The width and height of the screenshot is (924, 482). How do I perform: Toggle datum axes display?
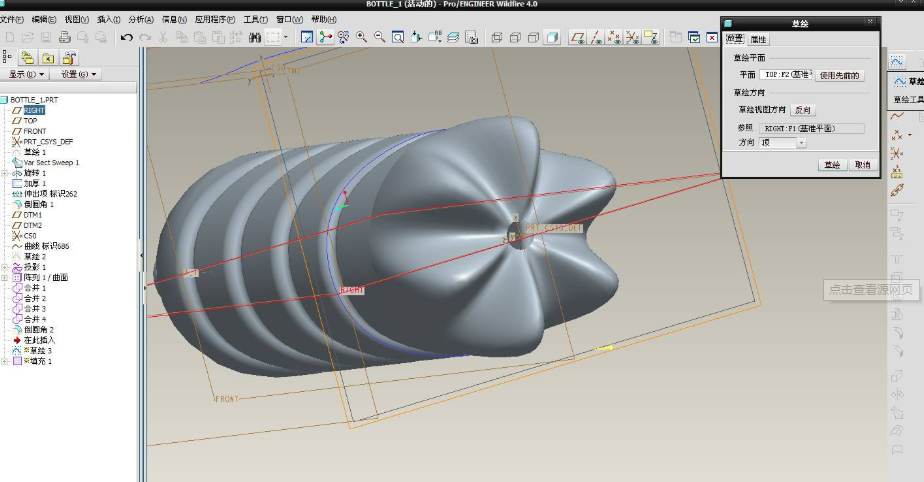click(x=596, y=37)
